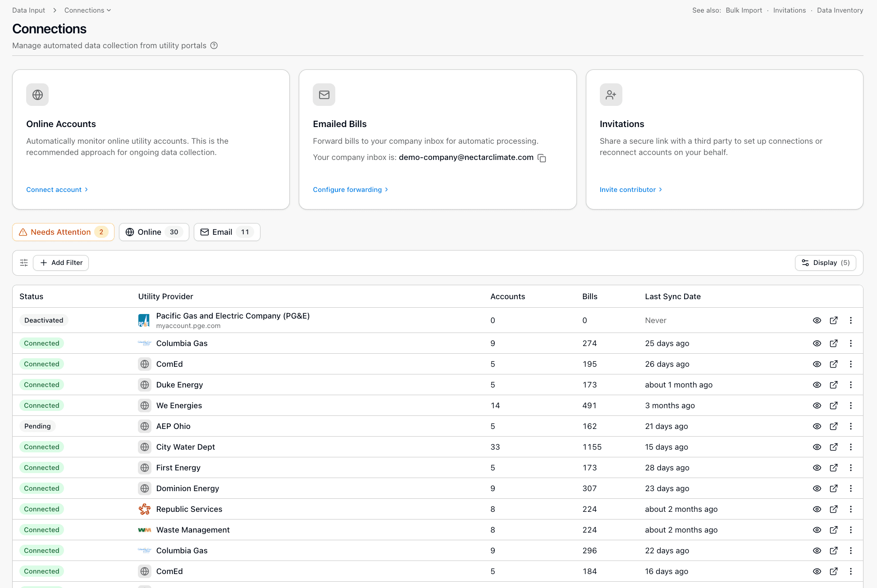Copy the company inbox email address
This screenshot has width=877, height=588.
tap(542, 158)
